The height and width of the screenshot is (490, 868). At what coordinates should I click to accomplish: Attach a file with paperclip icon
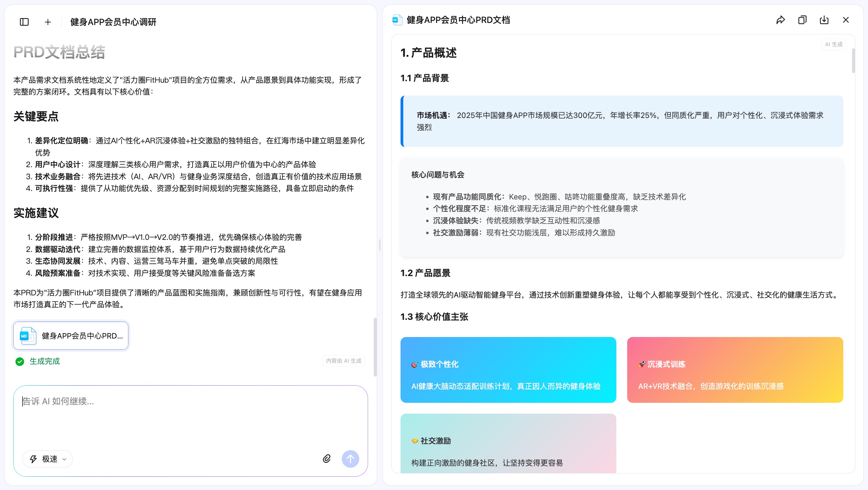[326, 459]
